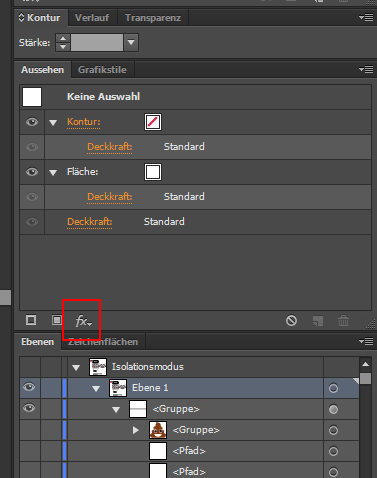Duplicate selected item in Aussehen panel
377x478 pixels.
(x=318, y=321)
